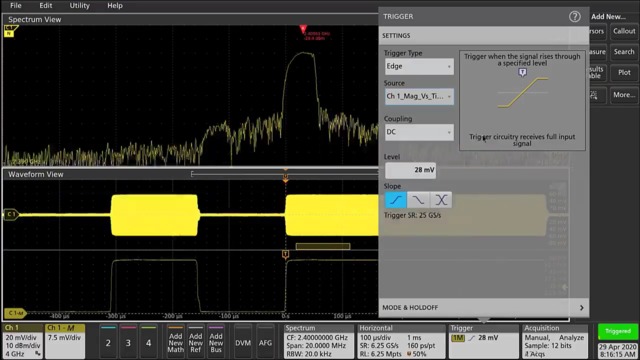Open Trigger panel help question mark

pos(575,16)
